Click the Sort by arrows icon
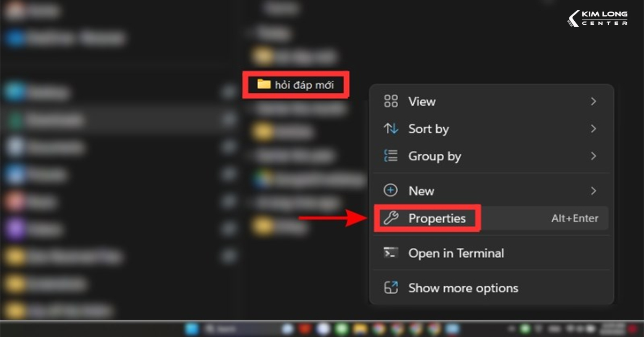The width and height of the screenshot is (644, 337). [391, 129]
